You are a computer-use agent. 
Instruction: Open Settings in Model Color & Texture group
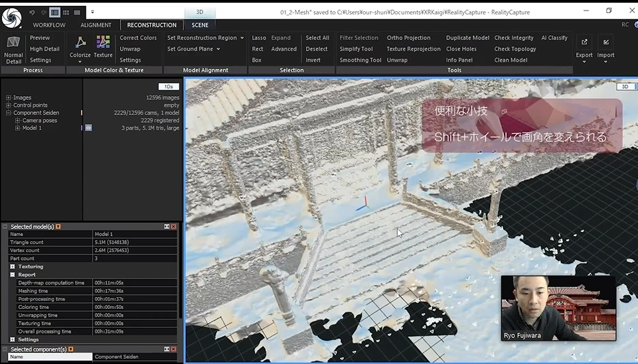[x=130, y=60]
